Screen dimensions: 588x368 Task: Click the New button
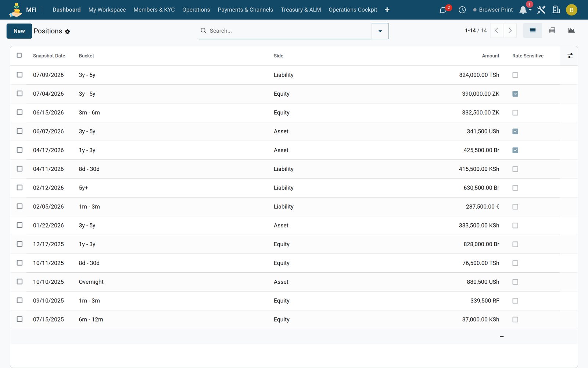[x=19, y=31]
